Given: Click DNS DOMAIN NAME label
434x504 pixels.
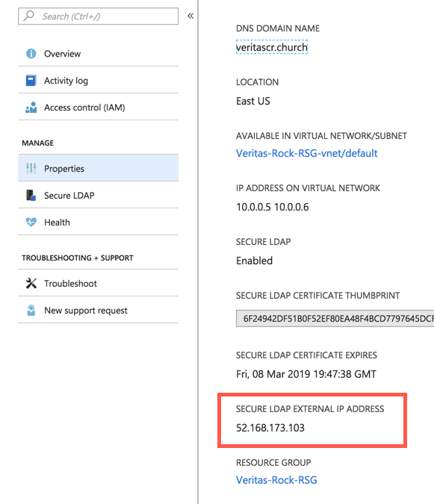Looking at the screenshot, I should [278, 28].
